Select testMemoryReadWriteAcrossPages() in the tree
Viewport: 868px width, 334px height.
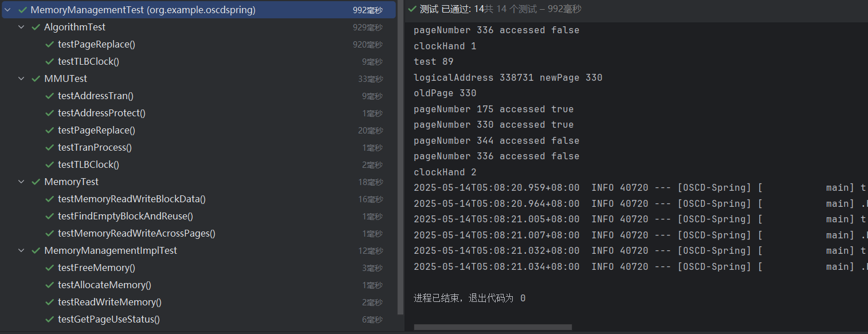pyautogui.click(x=136, y=233)
